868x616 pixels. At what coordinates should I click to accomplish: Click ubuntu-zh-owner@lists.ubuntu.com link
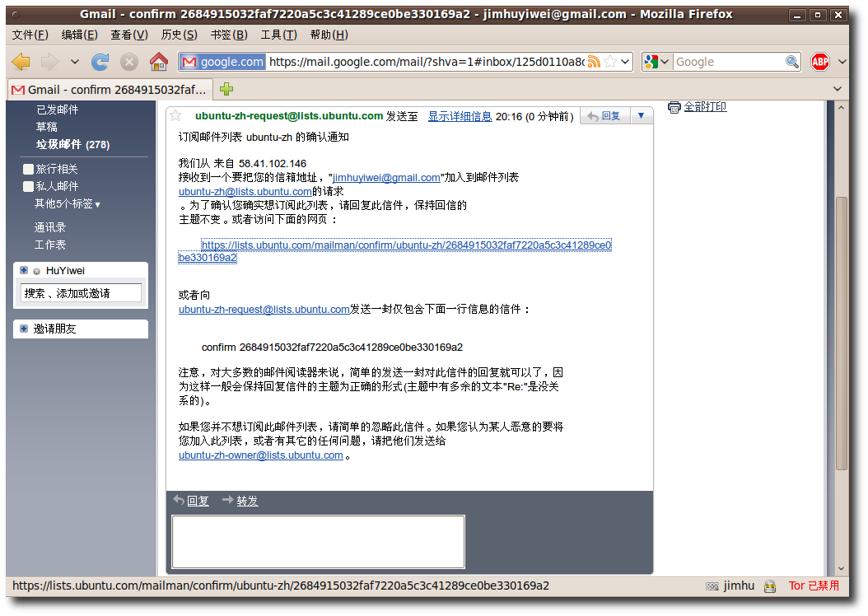tap(261, 455)
